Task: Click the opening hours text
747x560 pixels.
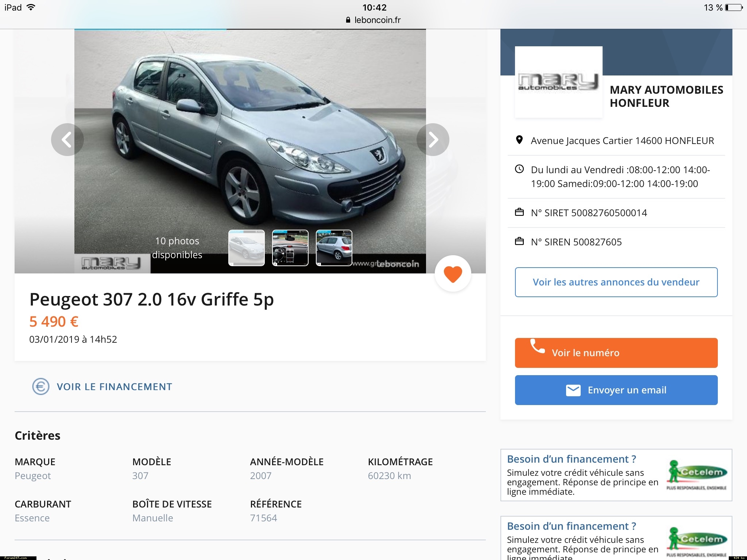Action: click(620, 176)
